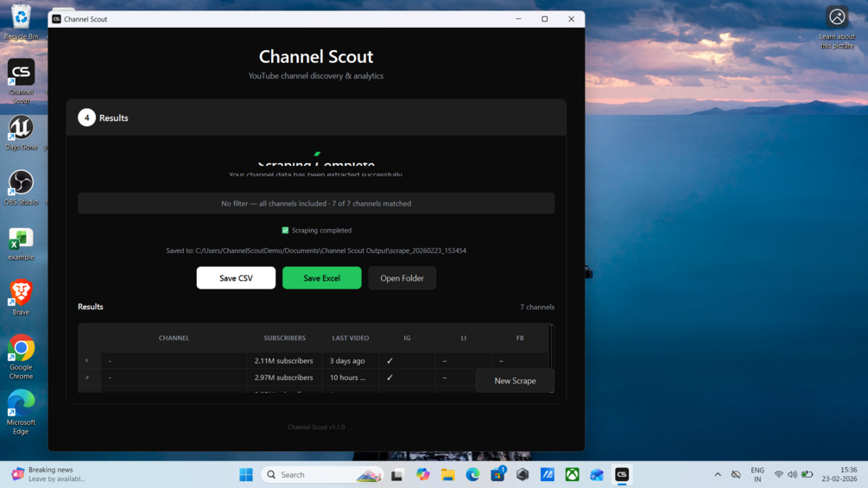This screenshot has height=488, width=868.
Task: Open the Windows Start menu
Action: (x=246, y=475)
